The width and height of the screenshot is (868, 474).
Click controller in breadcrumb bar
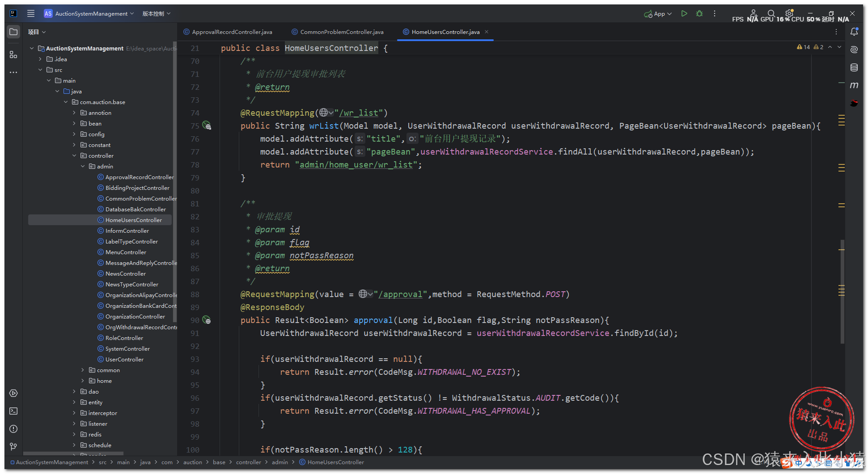click(248, 462)
